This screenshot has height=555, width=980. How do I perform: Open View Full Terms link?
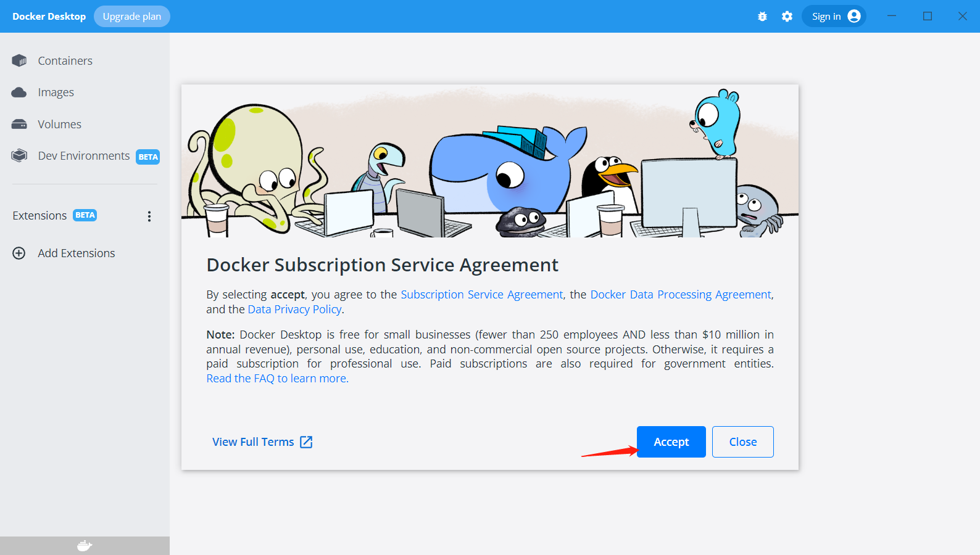click(x=262, y=442)
